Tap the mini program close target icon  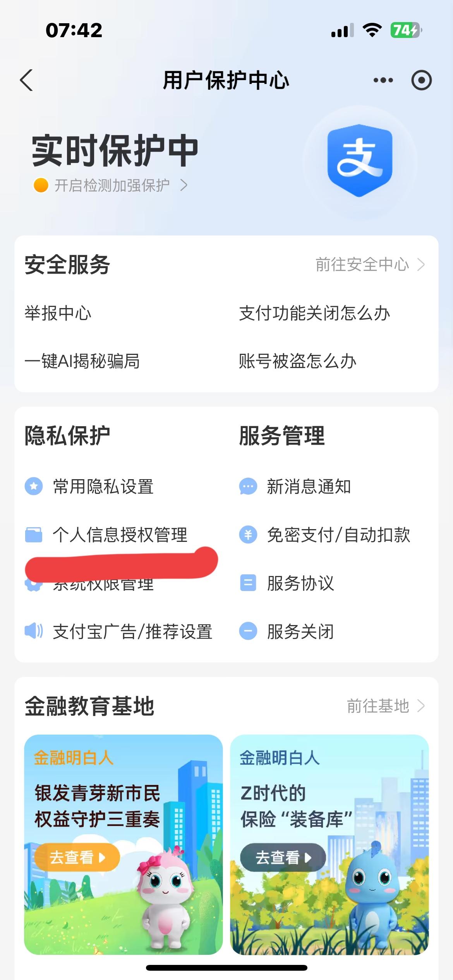(x=421, y=81)
